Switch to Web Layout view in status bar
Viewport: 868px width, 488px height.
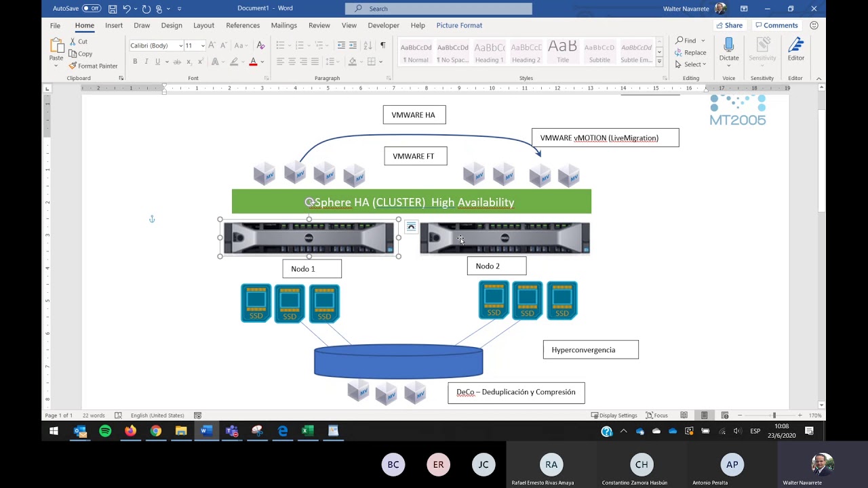pyautogui.click(x=724, y=415)
